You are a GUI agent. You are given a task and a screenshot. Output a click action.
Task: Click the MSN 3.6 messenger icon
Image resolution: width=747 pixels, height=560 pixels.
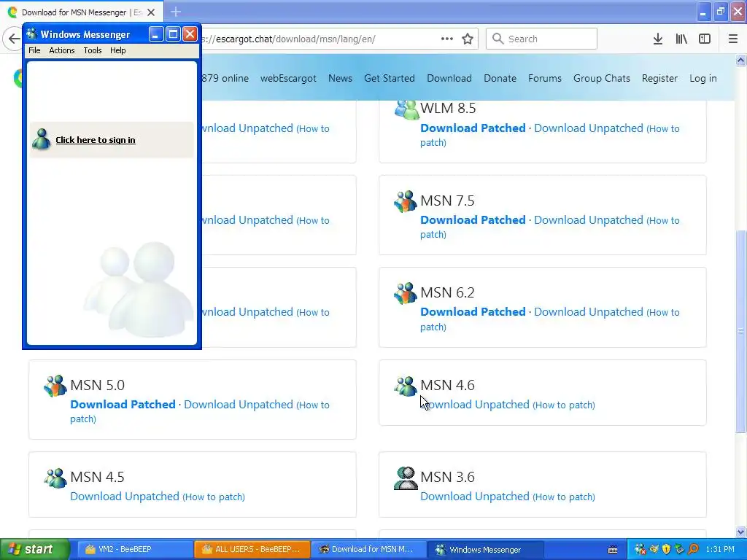coord(406,478)
